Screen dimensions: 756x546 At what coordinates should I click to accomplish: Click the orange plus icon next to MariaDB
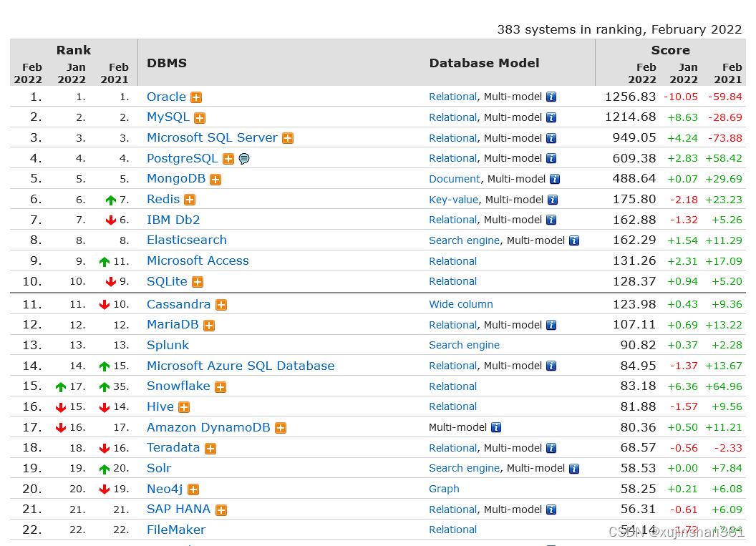[209, 326]
